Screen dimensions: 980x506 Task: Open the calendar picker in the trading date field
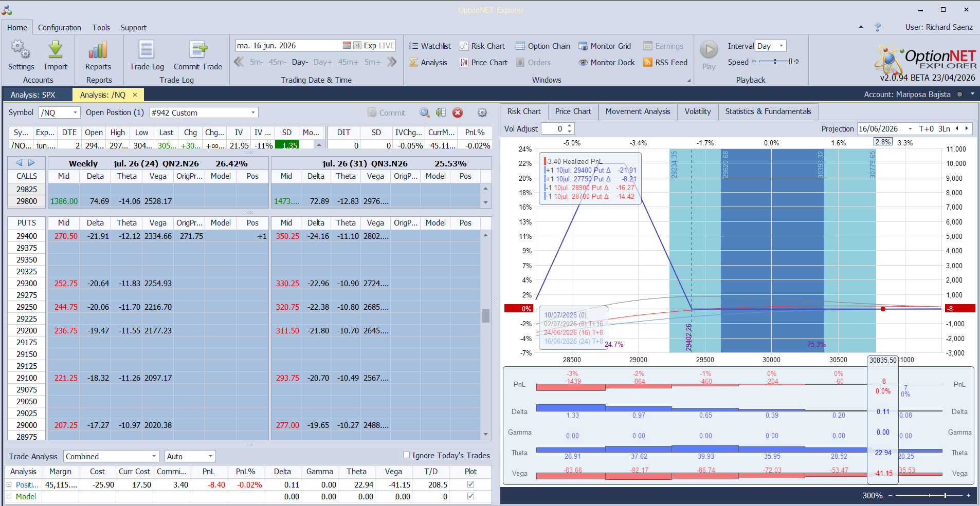click(347, 46)
